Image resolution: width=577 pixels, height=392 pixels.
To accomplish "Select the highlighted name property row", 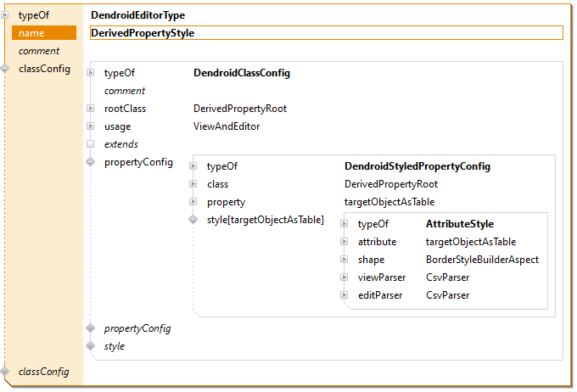I will tap(44, 33).
